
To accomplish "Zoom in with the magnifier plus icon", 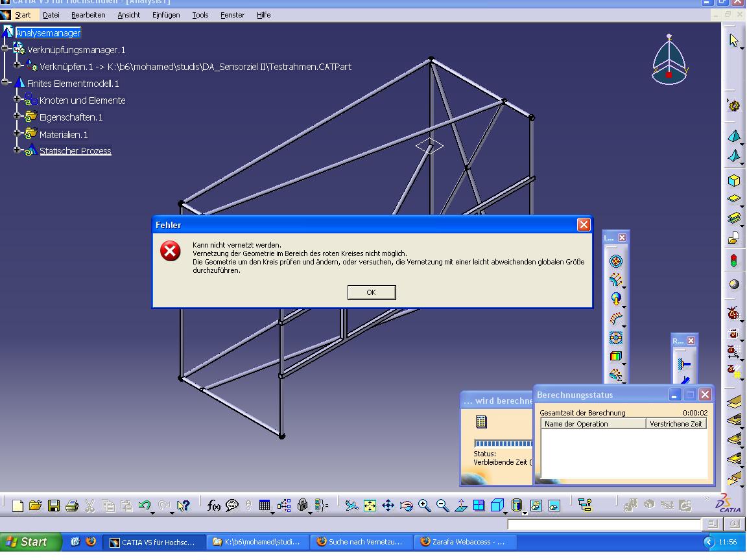I will (424, 506).
